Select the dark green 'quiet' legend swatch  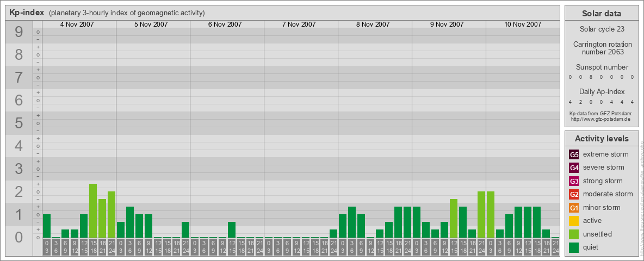point(574,247)
